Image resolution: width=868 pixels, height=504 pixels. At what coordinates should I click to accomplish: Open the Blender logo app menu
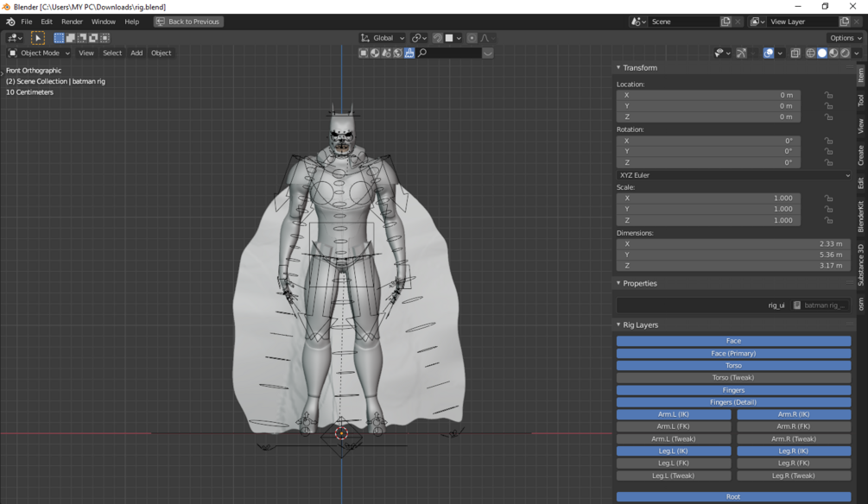click(10, 22)
